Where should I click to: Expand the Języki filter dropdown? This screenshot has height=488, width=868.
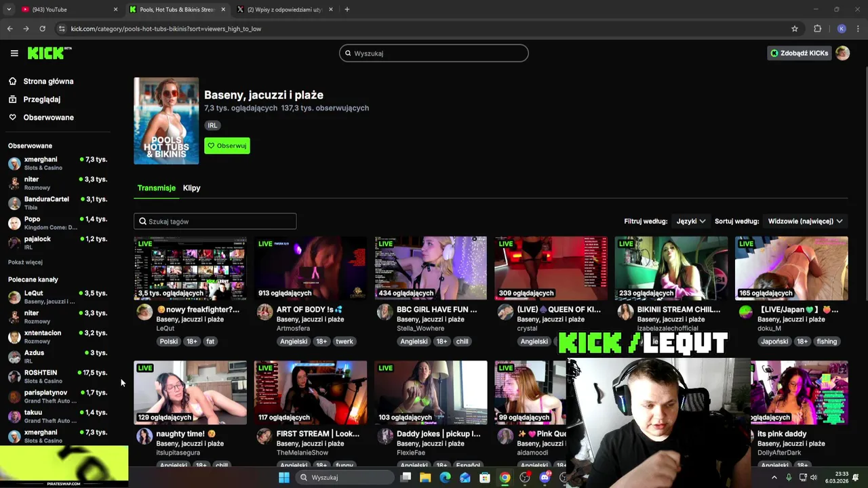[x=690, y=221]
